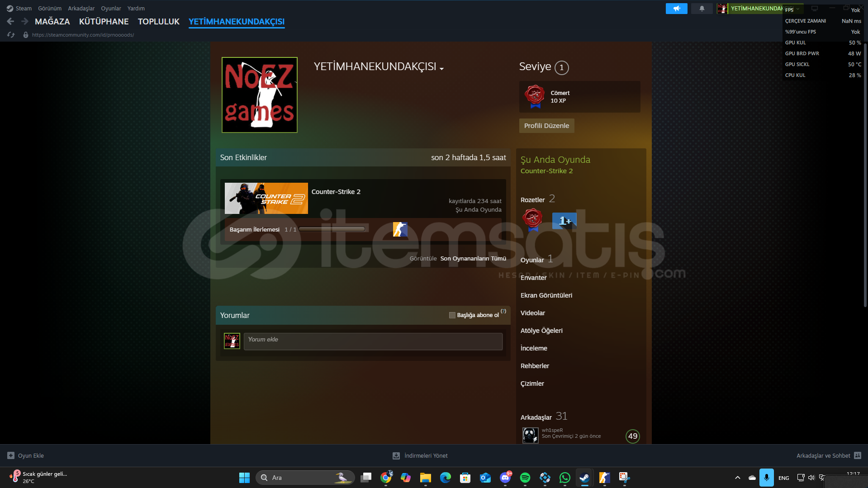The image size is (868, 488).
Task: Open the Envanter link
Action: click(533, 278)
